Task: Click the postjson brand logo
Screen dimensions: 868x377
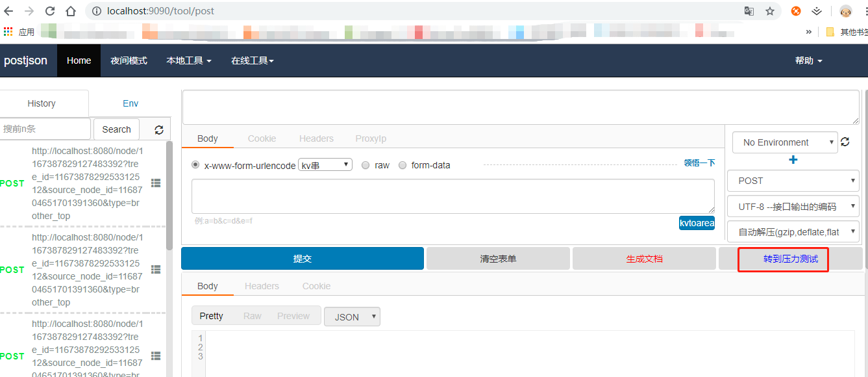Action: [25, 60]
